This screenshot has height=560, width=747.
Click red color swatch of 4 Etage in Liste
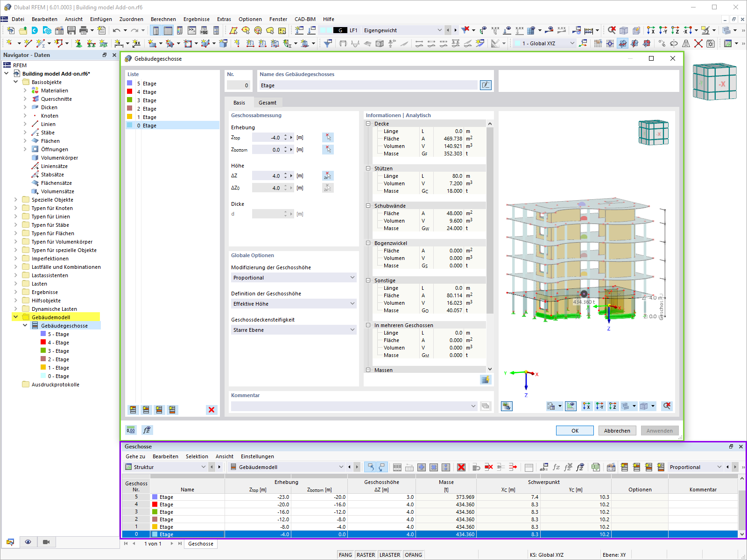pos(130,91)
